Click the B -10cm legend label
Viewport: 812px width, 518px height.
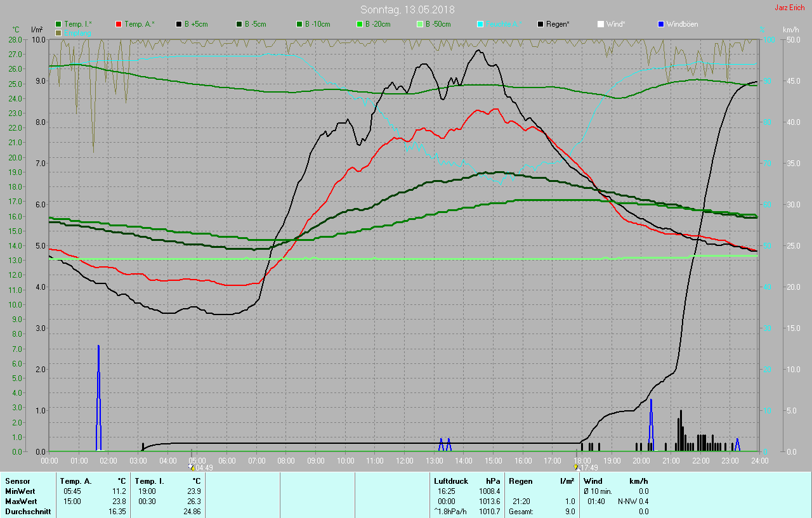[x=317, y=24]
